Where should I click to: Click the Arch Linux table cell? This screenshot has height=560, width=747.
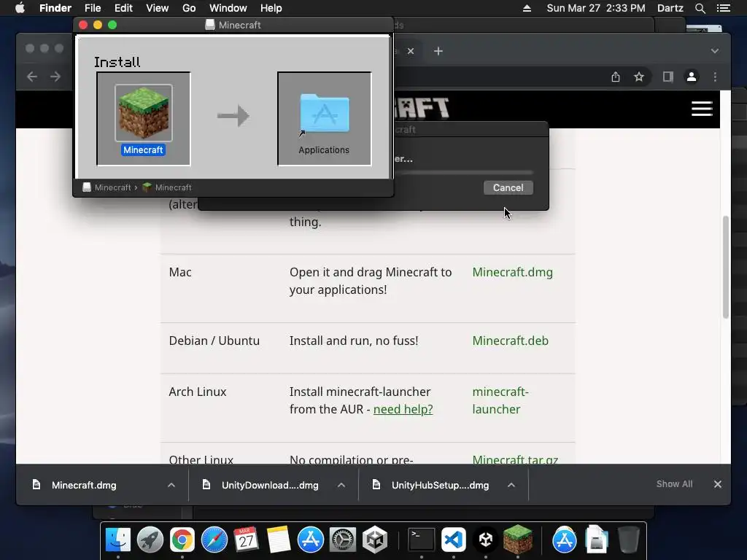198,392
